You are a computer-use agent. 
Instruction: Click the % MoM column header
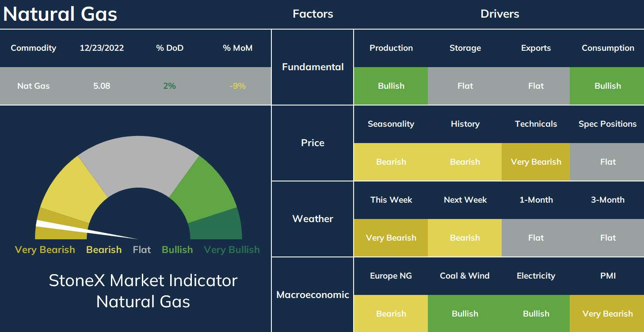(238, 48)
